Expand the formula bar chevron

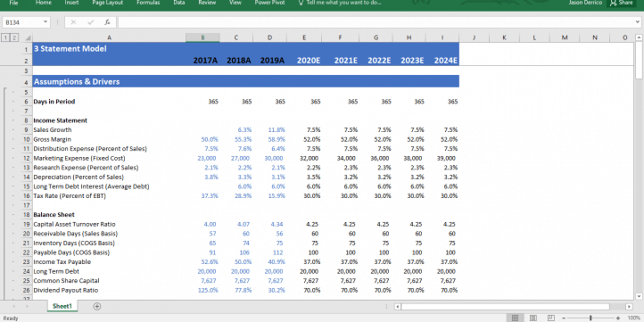tap(638, 22)
